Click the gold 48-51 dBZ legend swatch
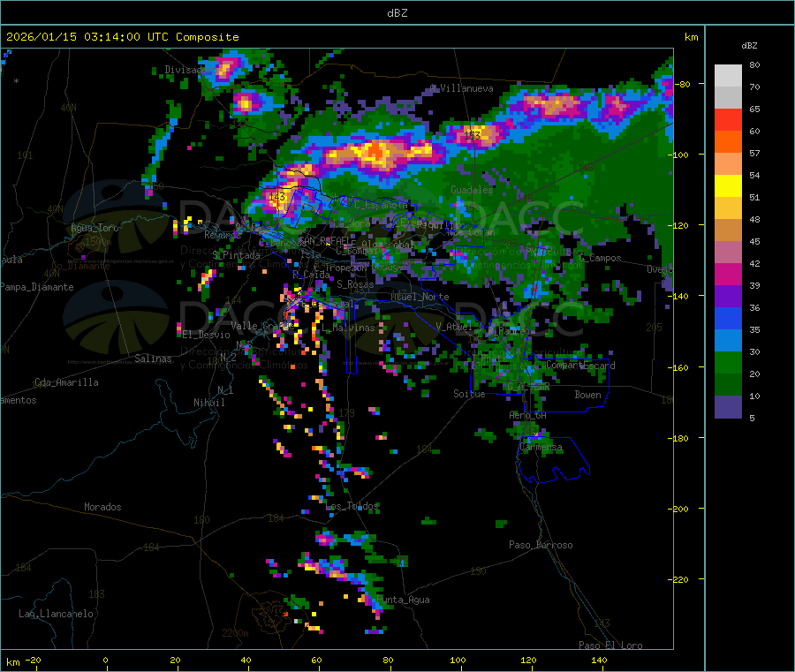This screenshot has width=795, height=672. (728, 208)
